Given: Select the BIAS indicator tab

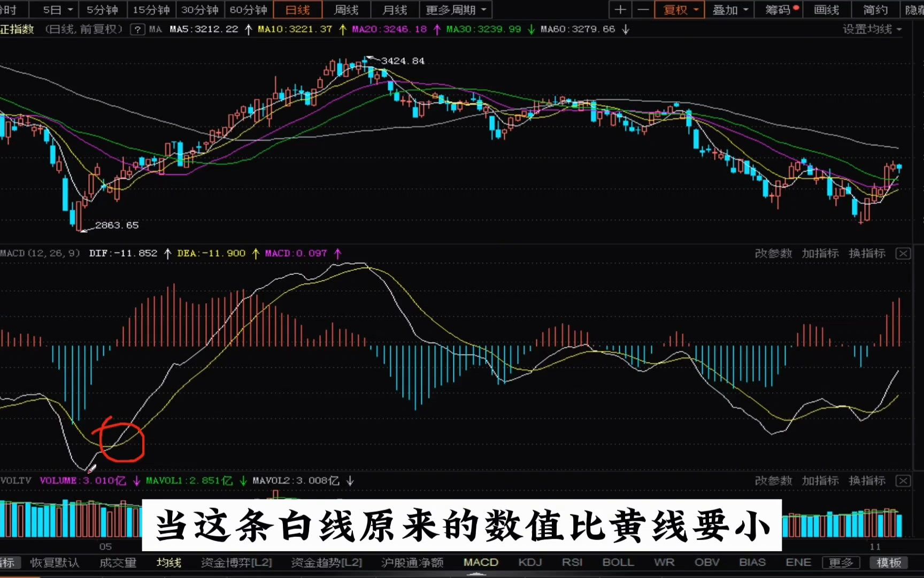Looking at the screenshot, I should (x=752, y=562).
